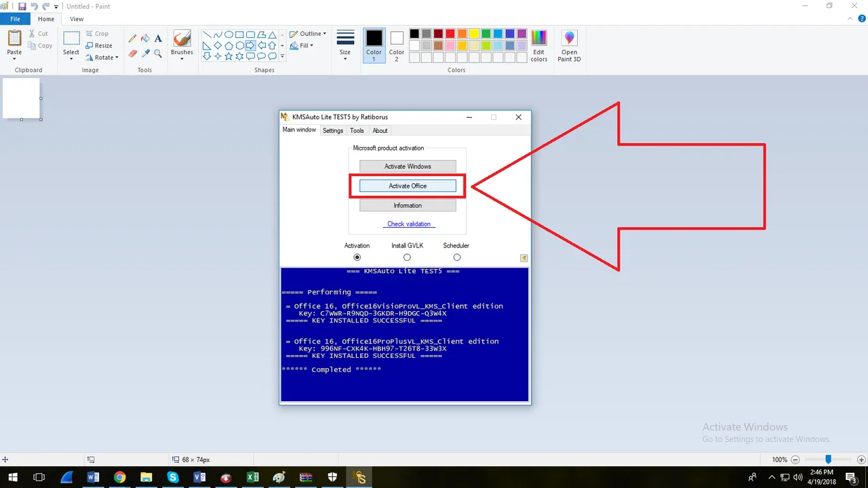Open Skype from the taskbar
868x488 pixels.
173,477
